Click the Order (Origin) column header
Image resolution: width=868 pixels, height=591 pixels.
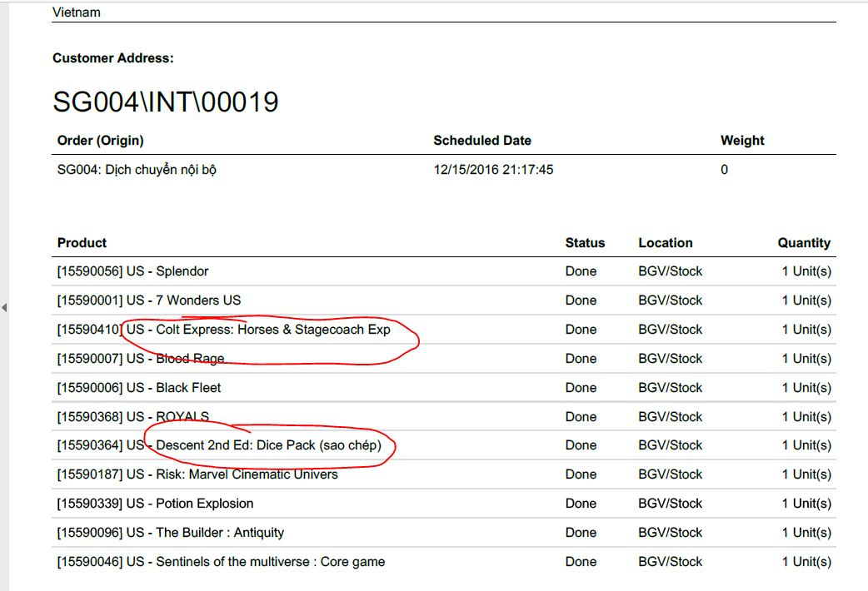coord(100,141)
